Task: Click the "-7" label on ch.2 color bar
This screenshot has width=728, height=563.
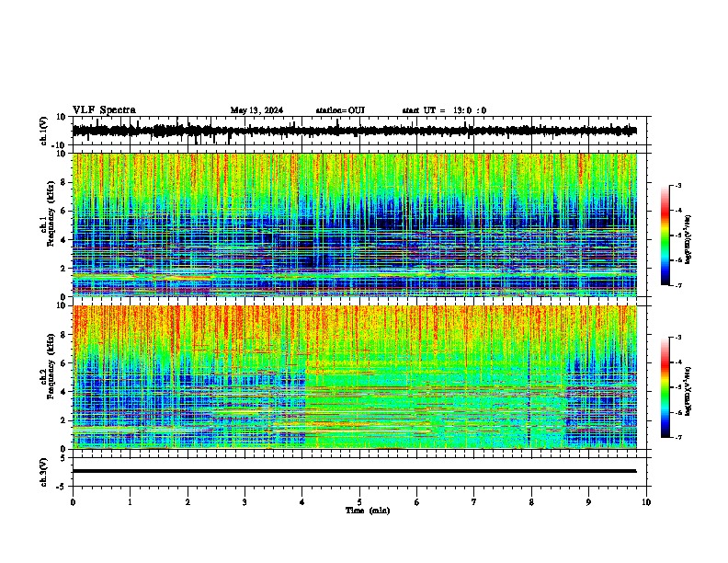Action: click(678, 437)
